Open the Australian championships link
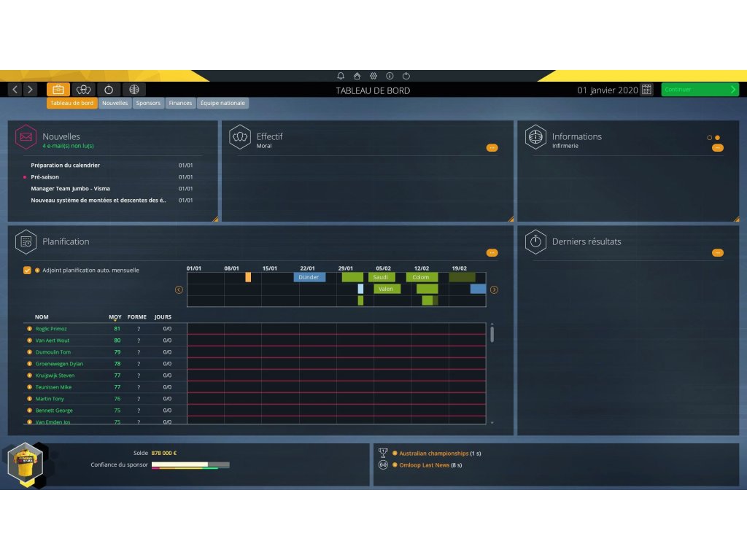 [x=433, y=454]
